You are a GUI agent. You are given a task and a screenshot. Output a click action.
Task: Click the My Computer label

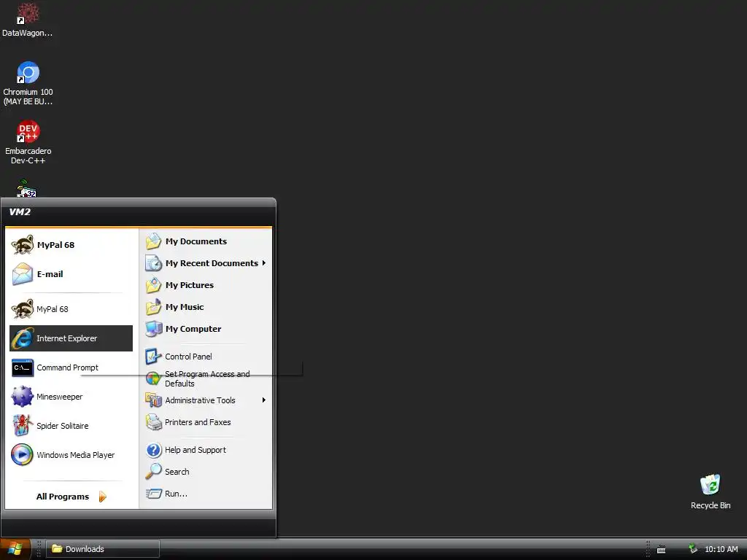(x=193, y=329)
